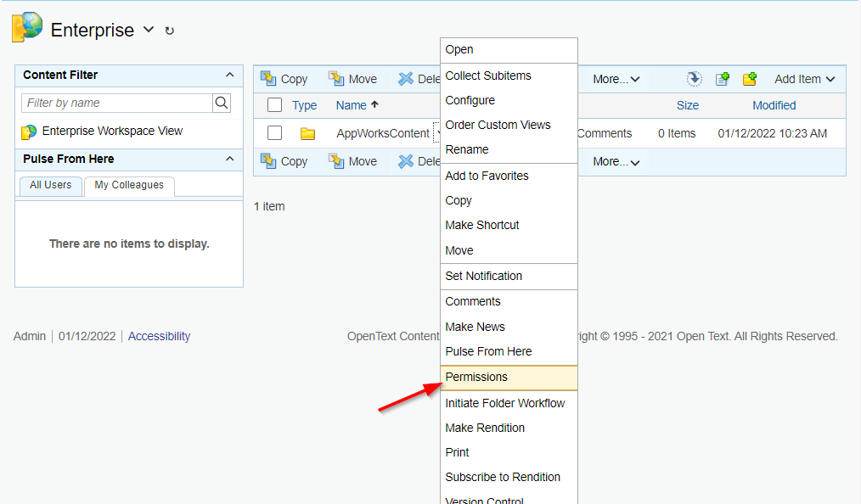Click the clock-arrow icon in the top toolbar
Screen dimensions: 861x504
695,79
